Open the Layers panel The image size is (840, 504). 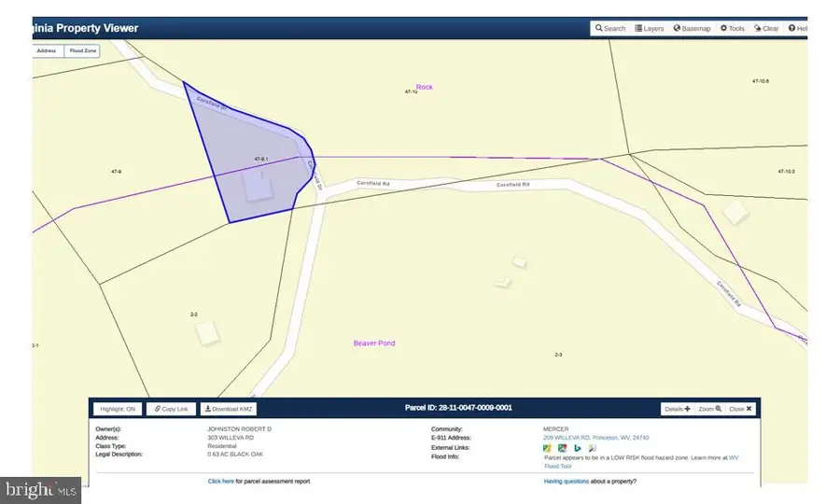pyautogui.click(x=650, y=28)
